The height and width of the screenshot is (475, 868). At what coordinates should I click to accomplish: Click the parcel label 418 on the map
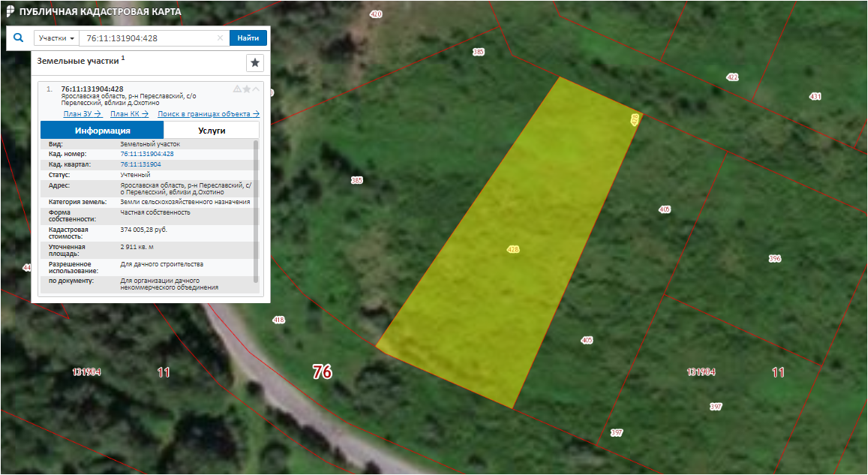[x=278, y=320]
